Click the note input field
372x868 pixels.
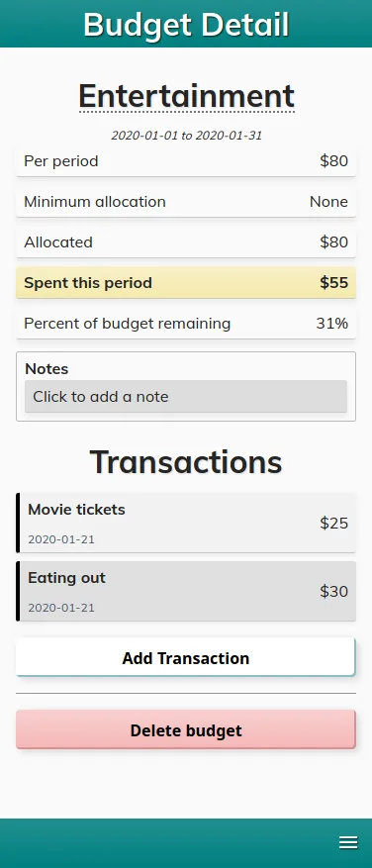(x=186, y=396)
